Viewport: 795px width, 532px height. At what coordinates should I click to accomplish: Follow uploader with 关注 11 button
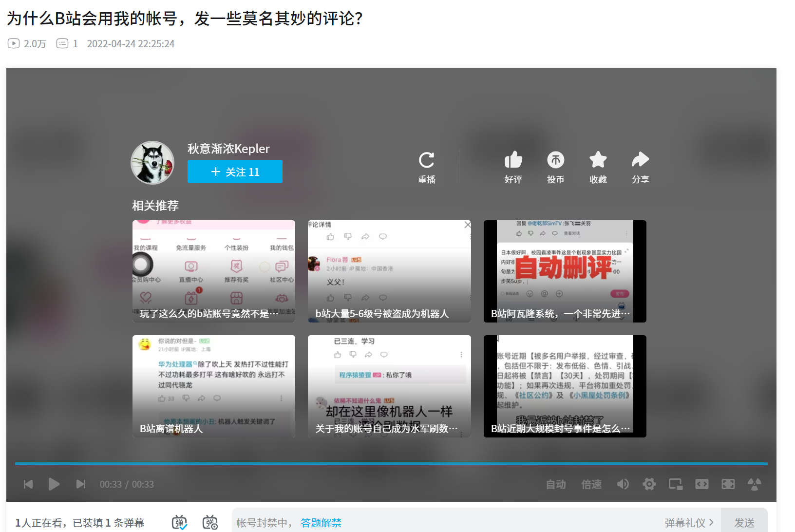pyautogui.click(x=235, y=171)
